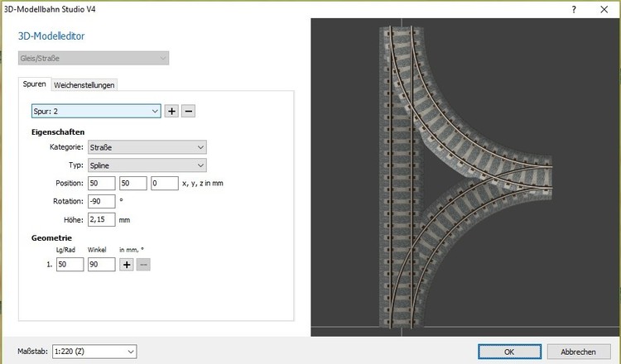Click the track preview in 3D viewport
The width and height of the screenshot is (621, 364).
pyautogui.click(x=464, y=178)
